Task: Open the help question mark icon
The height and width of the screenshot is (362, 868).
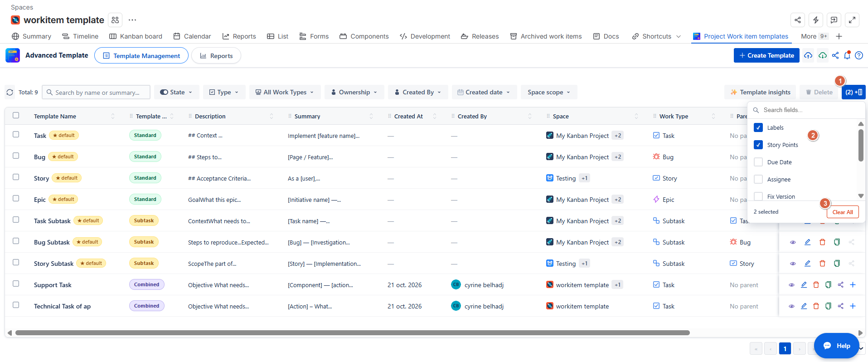Action: (x=859, y=55)
